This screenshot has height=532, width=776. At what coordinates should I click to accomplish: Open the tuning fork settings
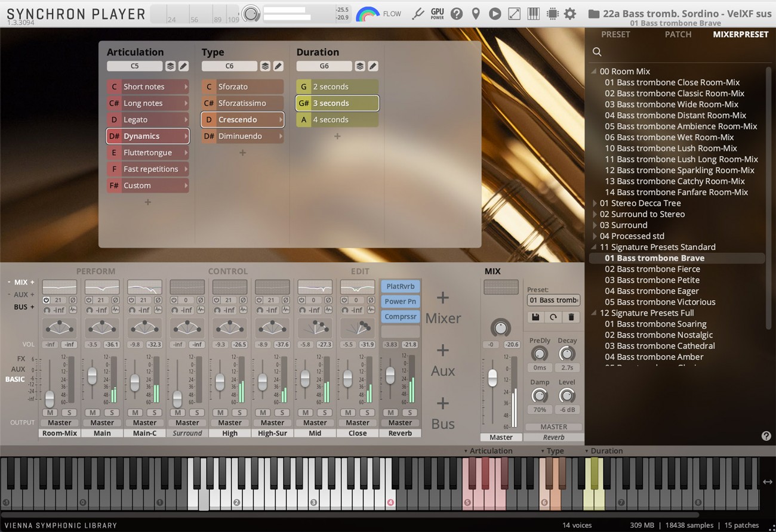pos(418,13)
